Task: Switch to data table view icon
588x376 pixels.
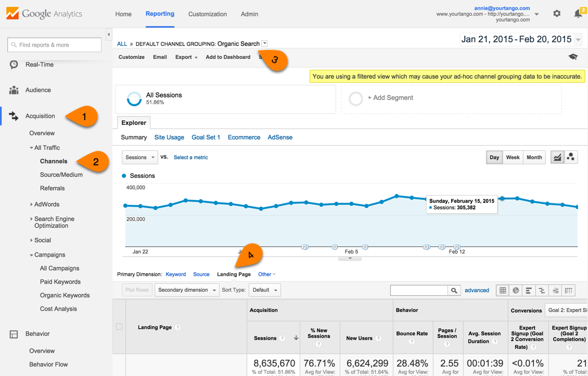Action: click(x=503, y=290)
